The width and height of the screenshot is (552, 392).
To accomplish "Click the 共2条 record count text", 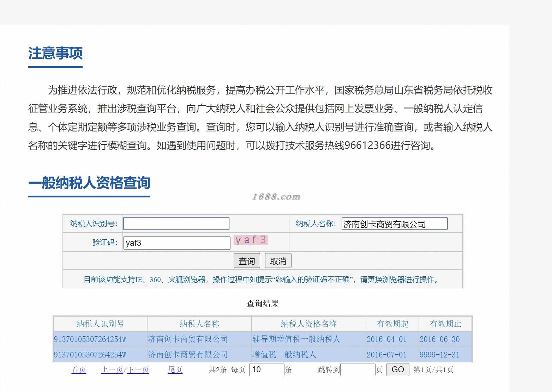I will tap(218, 370).
